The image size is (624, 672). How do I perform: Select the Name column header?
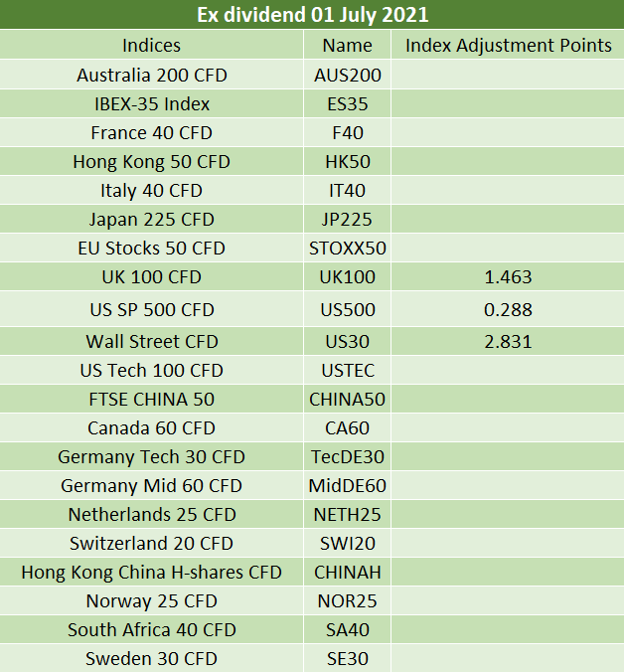pos(348,45)
